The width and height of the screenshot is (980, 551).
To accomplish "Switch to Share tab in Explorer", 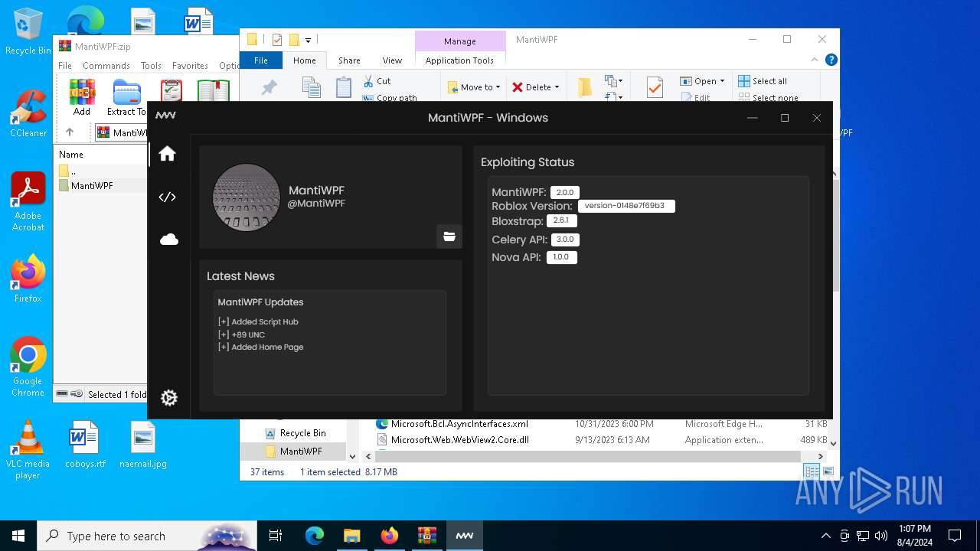I will point(349,60).
